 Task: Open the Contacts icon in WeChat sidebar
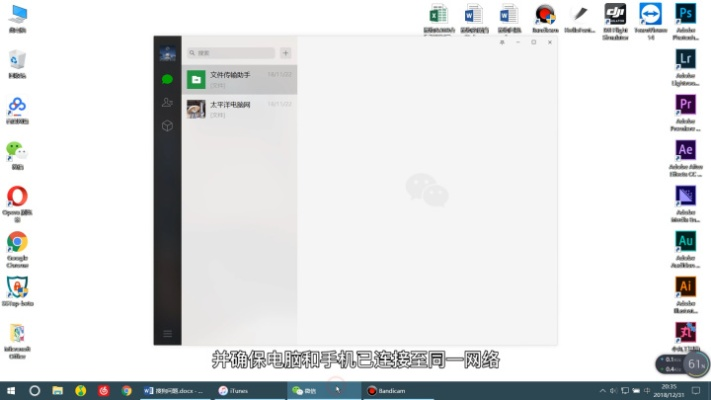(167, 102)
